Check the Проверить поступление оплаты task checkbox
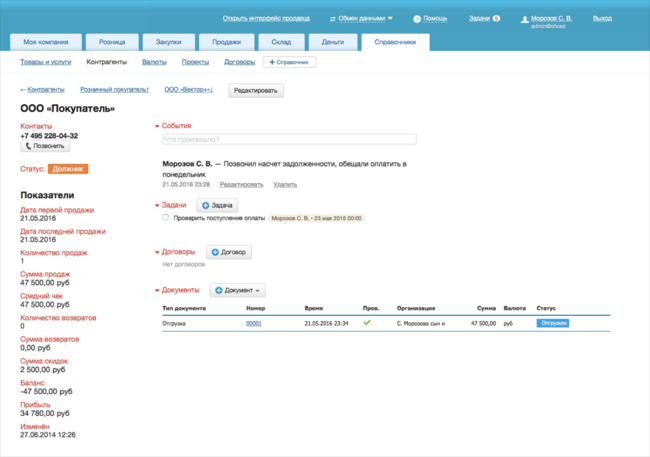Screen dimensions: 650x457 [x=166, y=217]
